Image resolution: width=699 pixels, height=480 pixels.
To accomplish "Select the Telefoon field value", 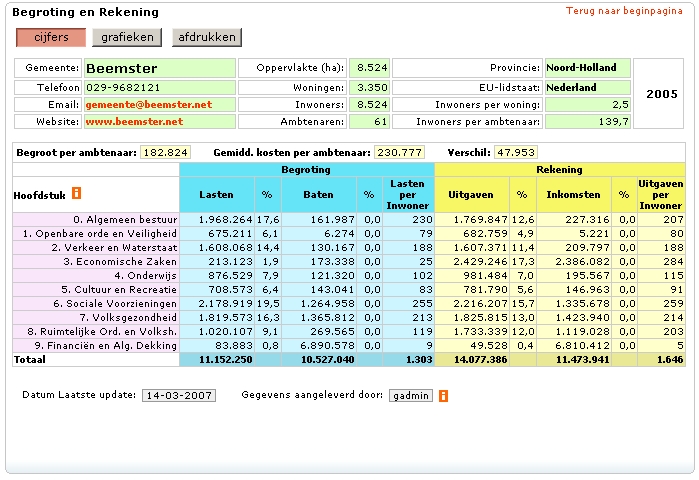I will (158, 88).
